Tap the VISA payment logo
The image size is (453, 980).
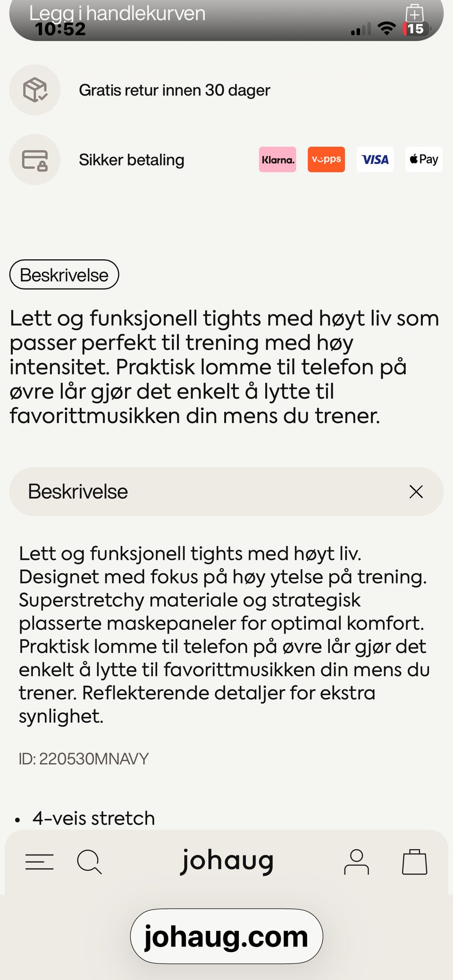(x=375, y=159)
